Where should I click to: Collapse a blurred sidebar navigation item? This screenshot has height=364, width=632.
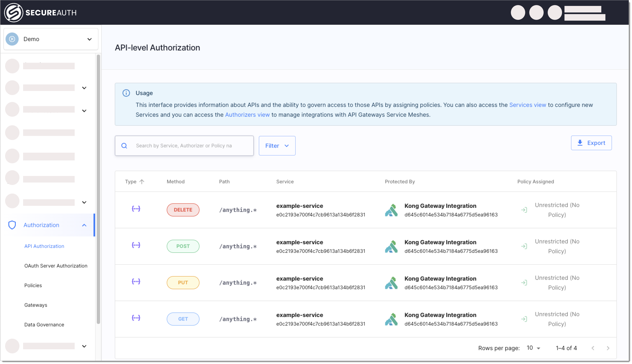pos(85,88)
